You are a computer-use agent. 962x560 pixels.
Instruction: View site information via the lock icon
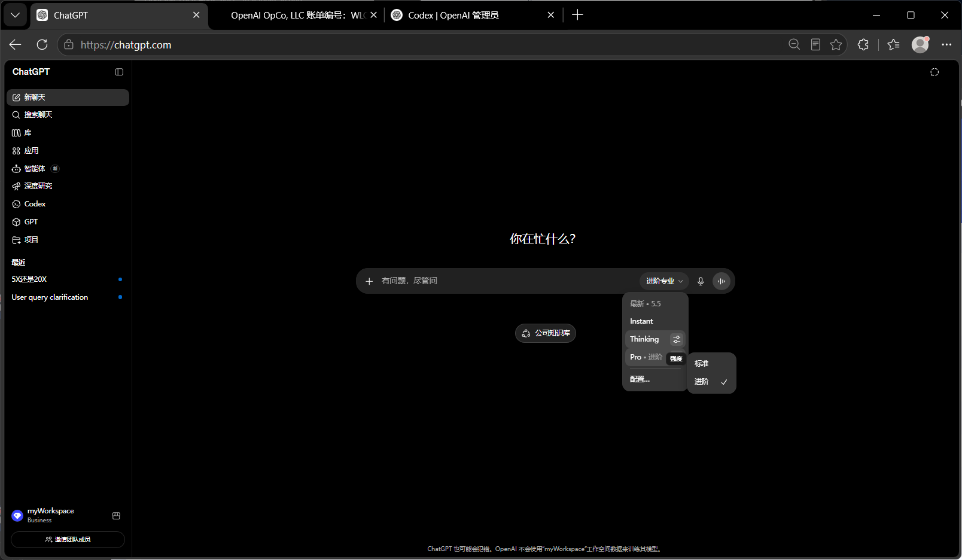(69, 45)
